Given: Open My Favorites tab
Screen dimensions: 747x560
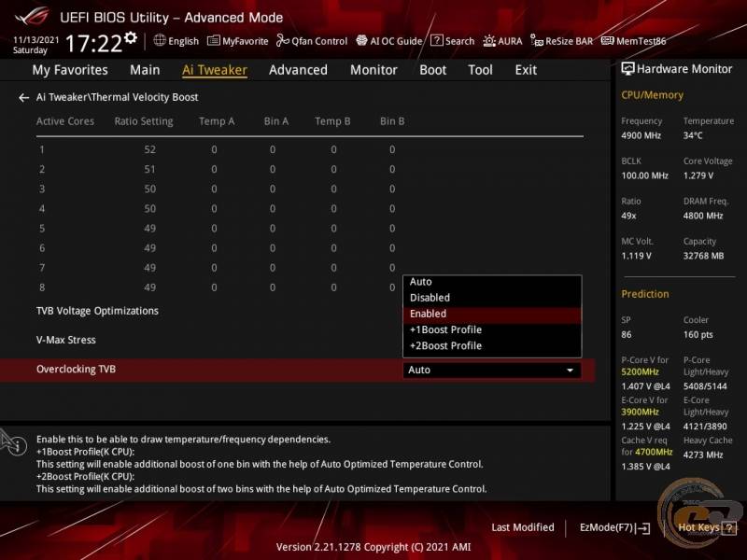Looking at the screenshot, I should (70, 70).
